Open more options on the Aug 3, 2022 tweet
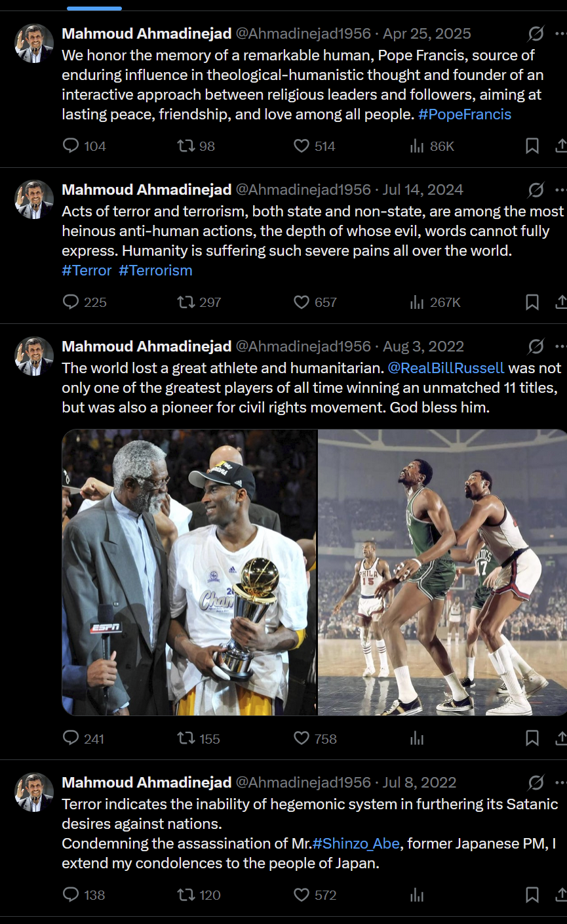 [x=560, y=346]
